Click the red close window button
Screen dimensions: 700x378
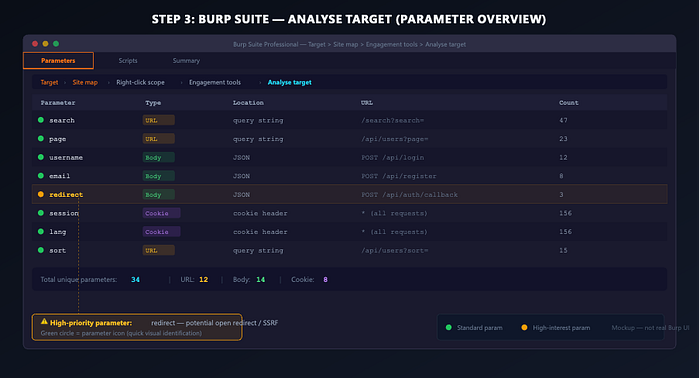click(35, 44)
